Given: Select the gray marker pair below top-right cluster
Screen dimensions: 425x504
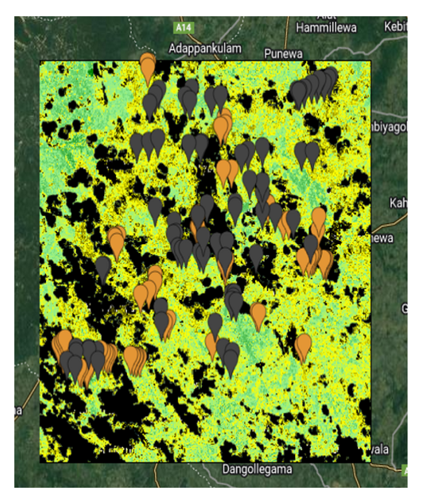Looking at the screenshot, I should pyautogui.click(x=307, y=153).
